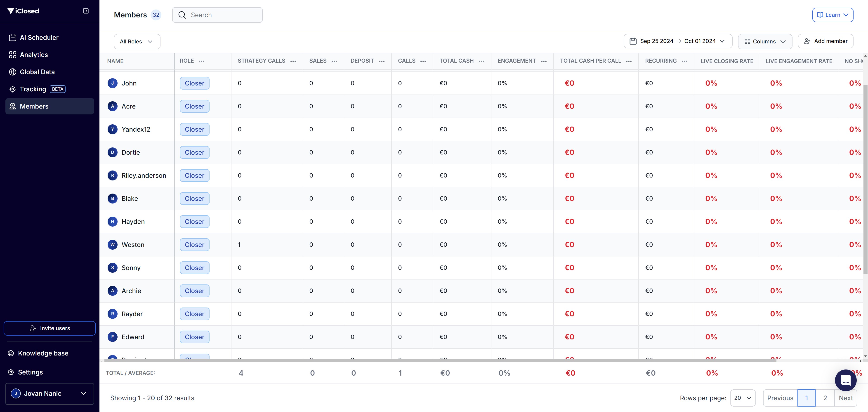Viewport: 868px width, 412px height.
Task: Open the Engagement column options dots
Action: [x=543, y=61]
